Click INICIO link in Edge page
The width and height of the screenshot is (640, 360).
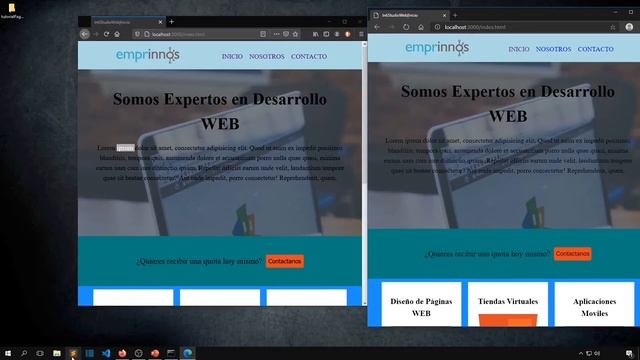(x=519, y=49)
